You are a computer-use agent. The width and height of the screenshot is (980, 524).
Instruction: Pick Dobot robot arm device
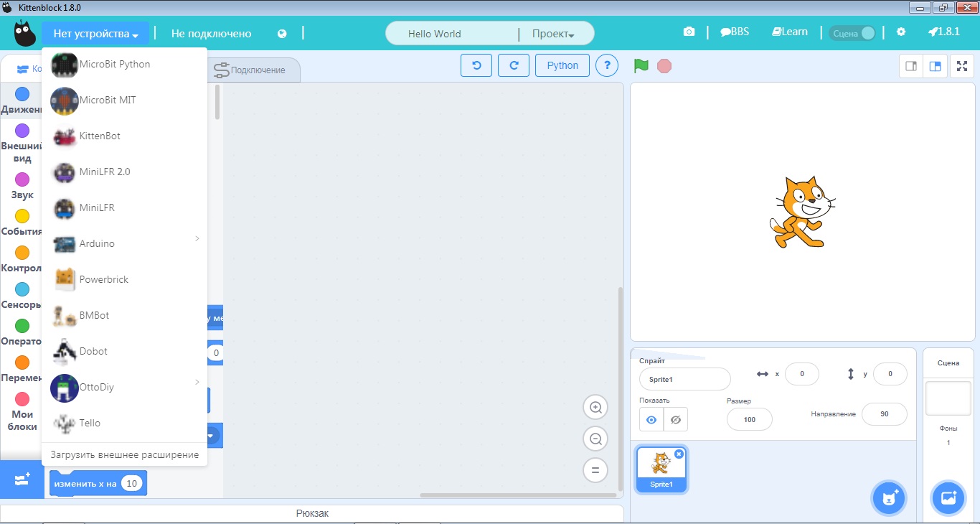(x=124, y=352)
